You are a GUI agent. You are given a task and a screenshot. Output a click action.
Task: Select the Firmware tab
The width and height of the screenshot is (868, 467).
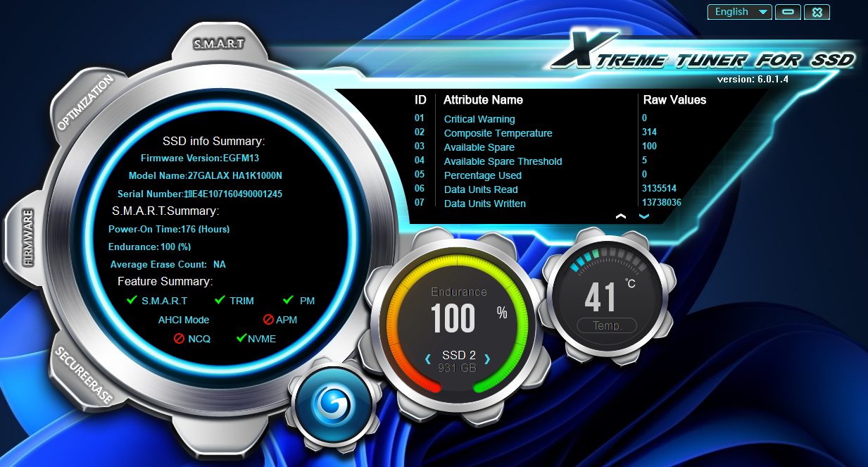[29, 237]
